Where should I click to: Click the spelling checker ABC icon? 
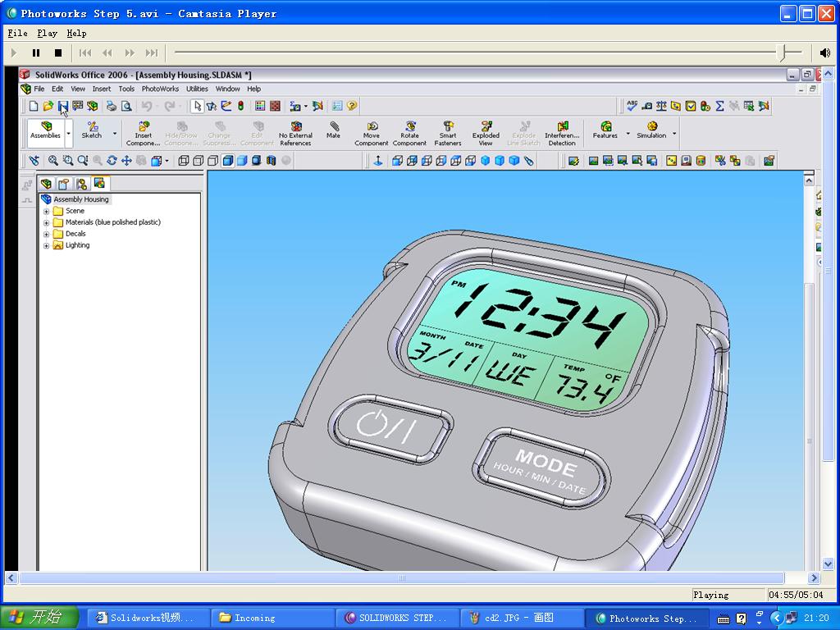point(632,106)
